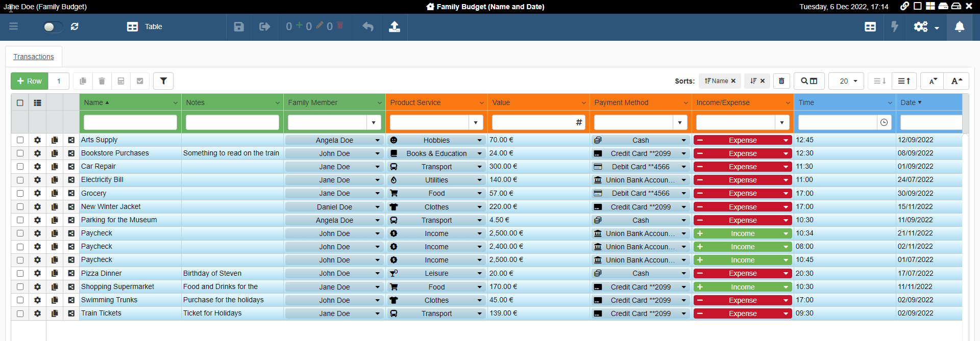Check the select-all checkbox in table header
980x341 pixels.
point(20,102)
